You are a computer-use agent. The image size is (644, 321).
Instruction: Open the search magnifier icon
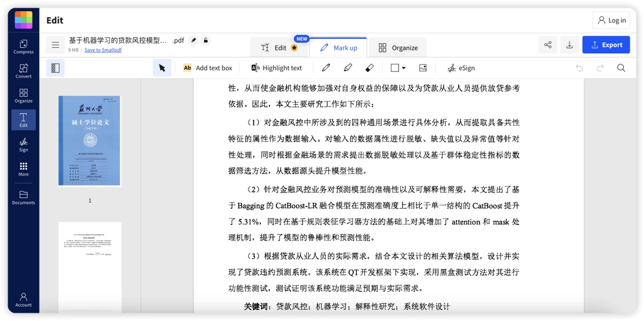621,68
